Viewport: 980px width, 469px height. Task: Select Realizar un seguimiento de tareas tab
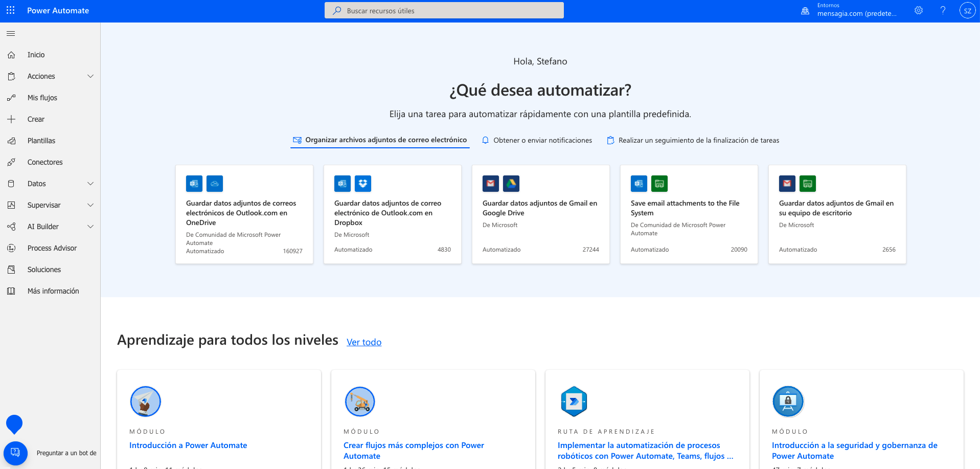point(693,140)
